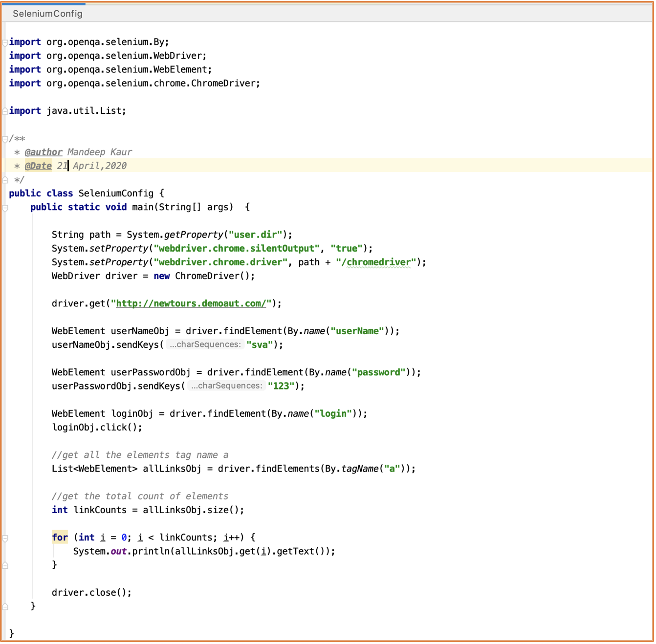Click fold end marker at for loop closing brace
This screenshot has height=644, width=656.
click(x=5, y=565)
